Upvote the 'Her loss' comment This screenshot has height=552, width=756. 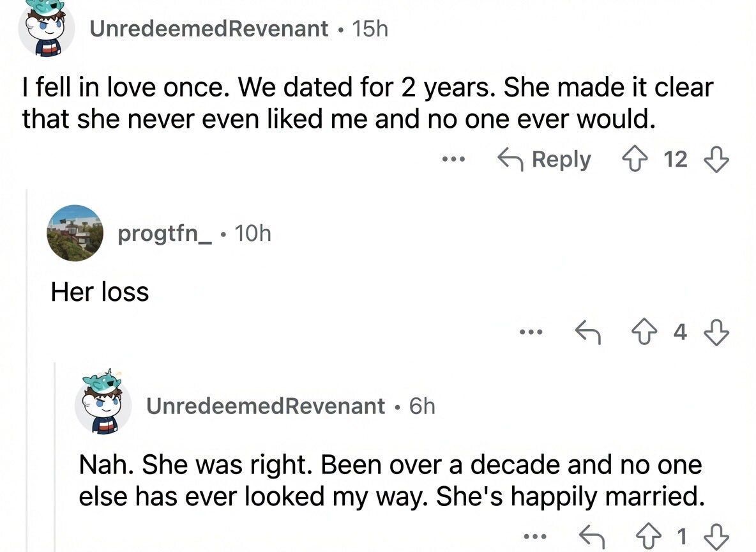[644, 332]
